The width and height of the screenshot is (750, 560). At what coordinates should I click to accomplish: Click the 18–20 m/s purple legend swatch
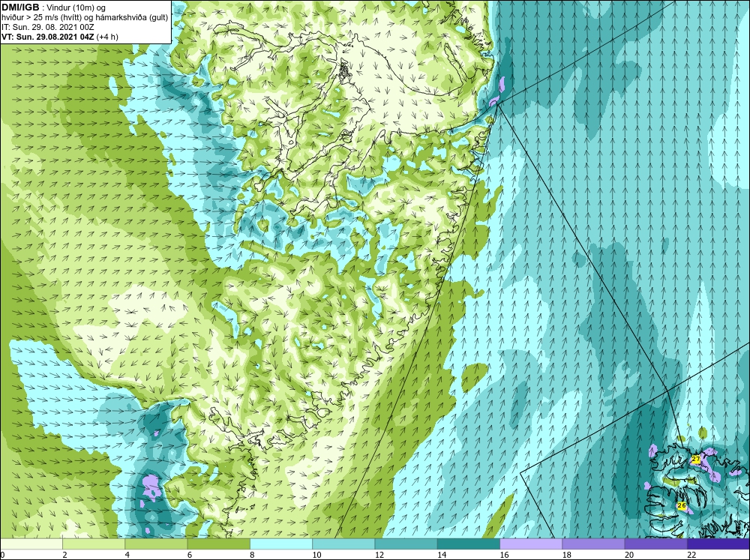(x=593, y=544)
